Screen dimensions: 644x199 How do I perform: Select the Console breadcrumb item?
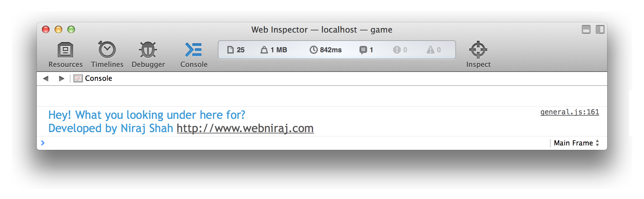[x=93, y=78]
